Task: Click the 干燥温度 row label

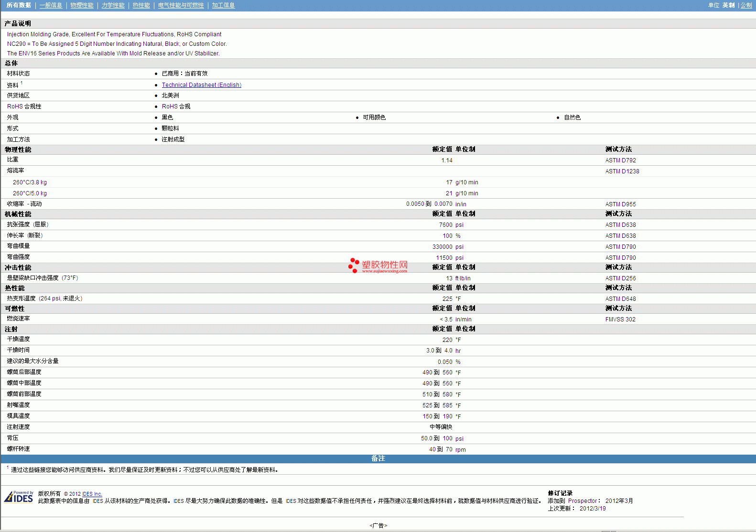Action: pos(18,340)
